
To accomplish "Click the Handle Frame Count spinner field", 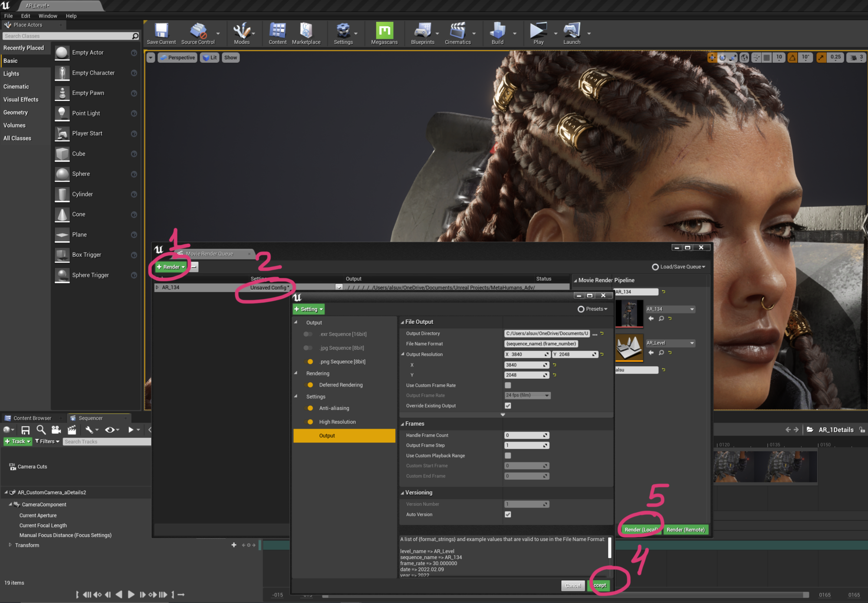I will (x=526, y=435).
